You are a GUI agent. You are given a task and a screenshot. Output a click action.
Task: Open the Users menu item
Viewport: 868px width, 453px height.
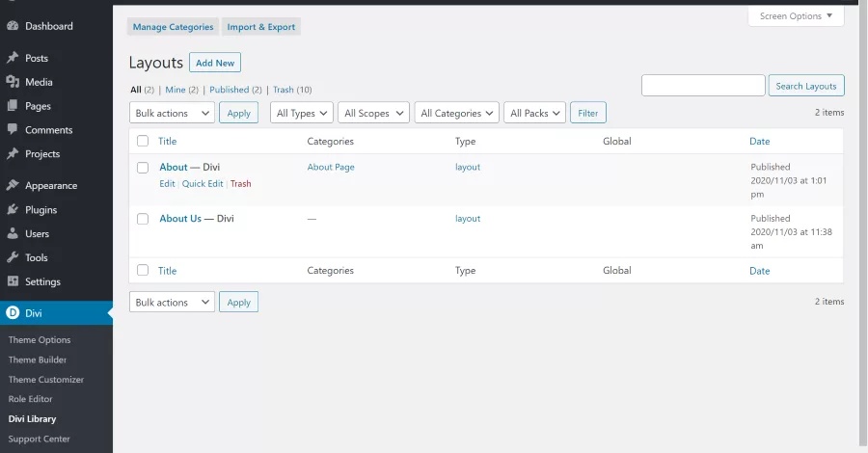pyautogui.click(x=37, y=233)
